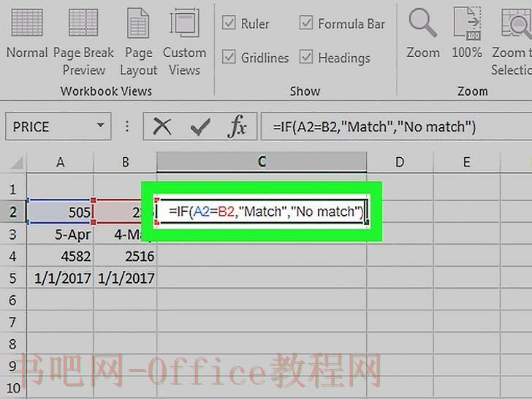532x399 pixels.
Task: Click formula bar resize dots handle
Action: pos(127,126)
